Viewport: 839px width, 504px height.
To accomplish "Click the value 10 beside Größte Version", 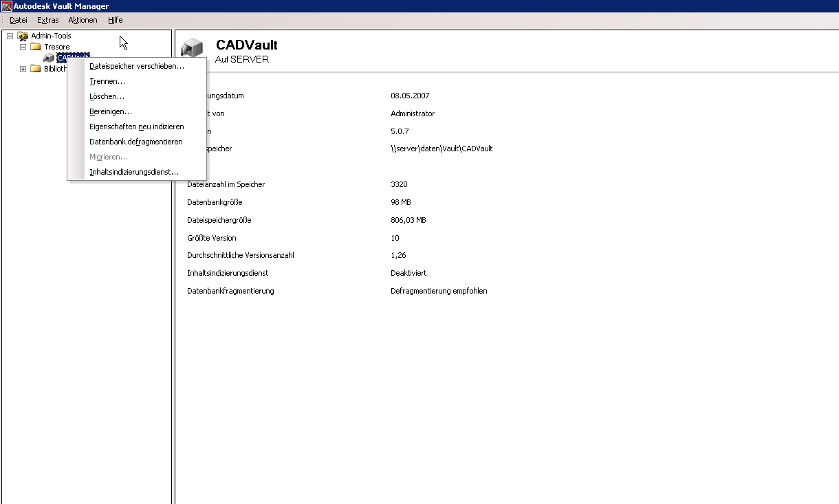I will tap(395, 238).
